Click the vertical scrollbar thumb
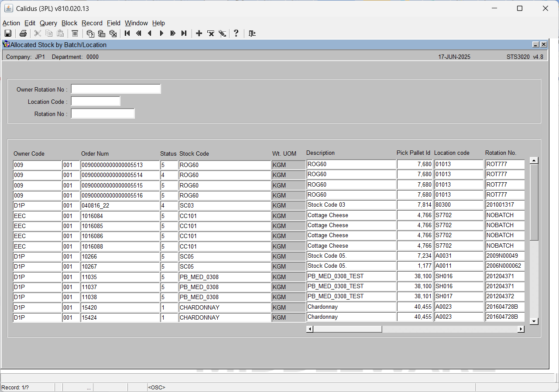This screenshot has width=559, height=392. tap(534, 201)
